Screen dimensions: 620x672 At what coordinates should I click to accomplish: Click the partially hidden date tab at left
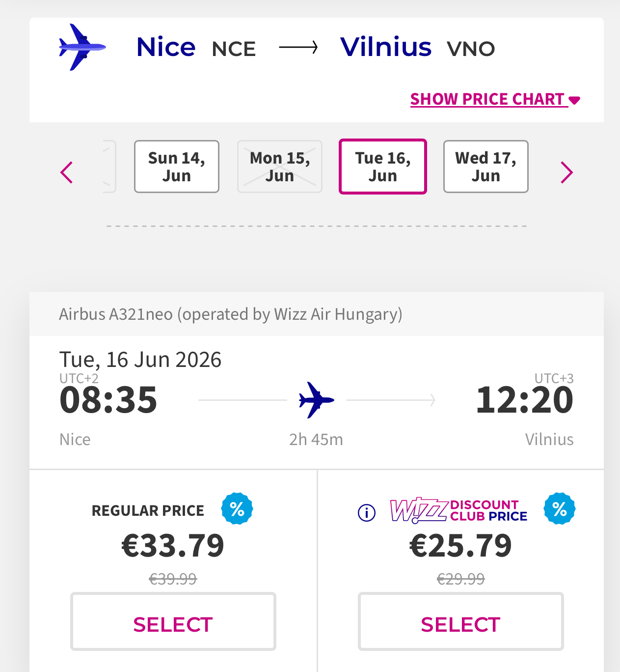point(109,167)
